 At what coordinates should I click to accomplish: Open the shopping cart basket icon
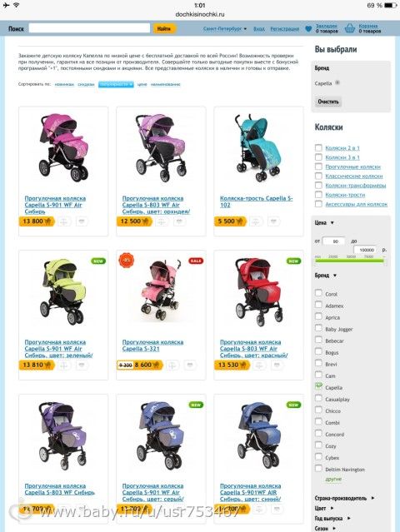(x=350, y=28)
